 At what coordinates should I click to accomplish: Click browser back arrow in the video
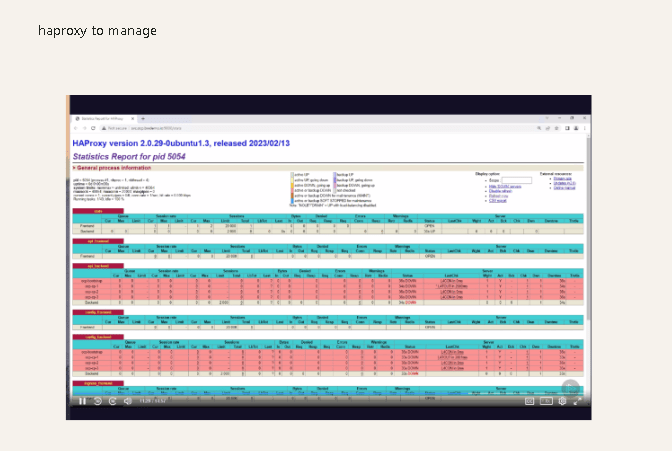pyautogui.click(x=76, y=128)
